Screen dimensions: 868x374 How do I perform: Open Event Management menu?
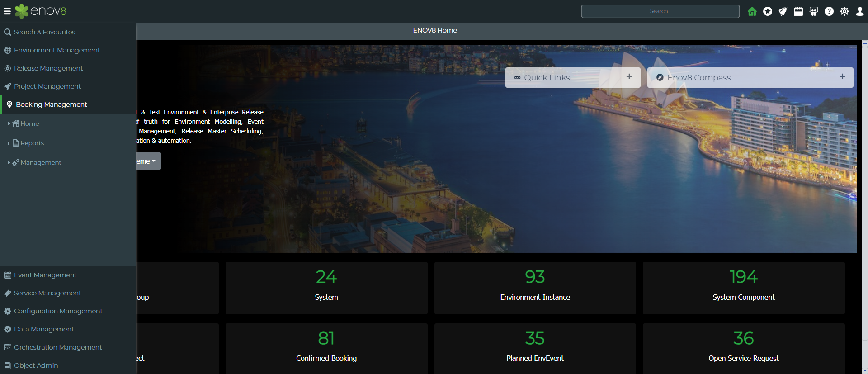point(68,275)
